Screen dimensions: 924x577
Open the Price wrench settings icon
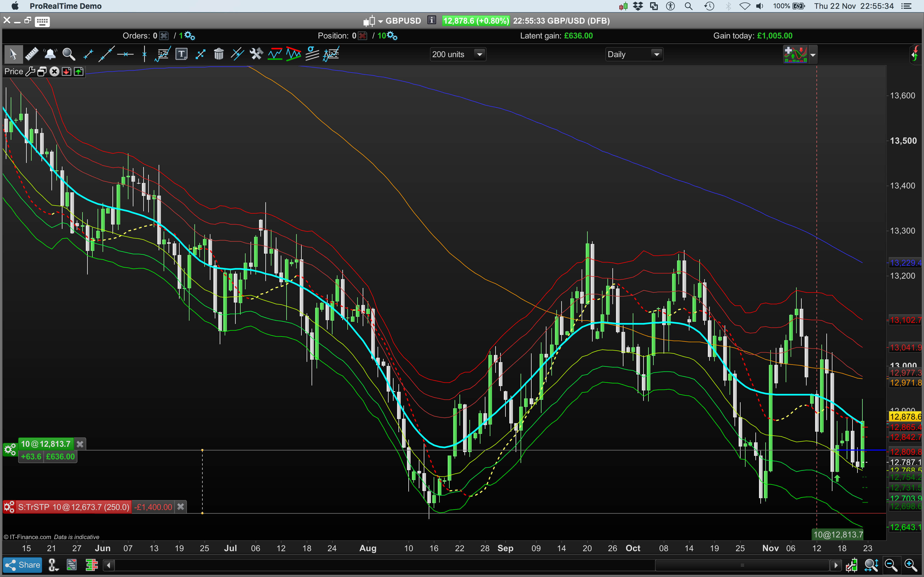point(30,72)
